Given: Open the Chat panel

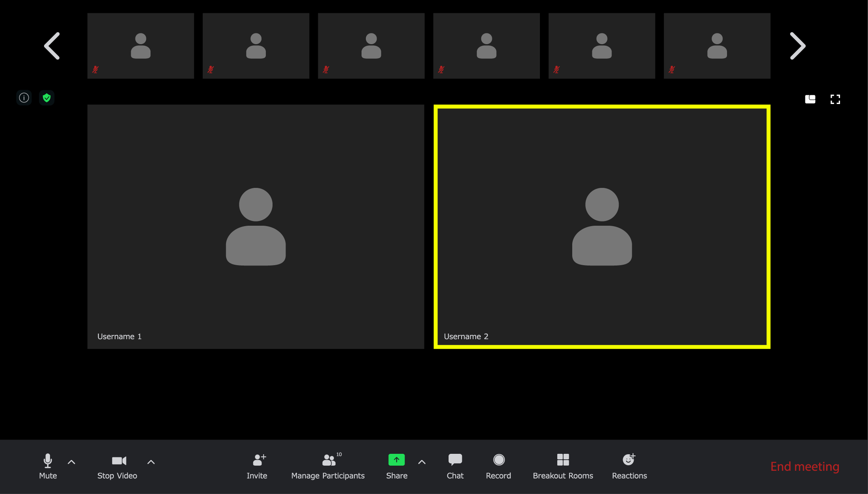Looking at the screenshot, I should click(455, 466).
